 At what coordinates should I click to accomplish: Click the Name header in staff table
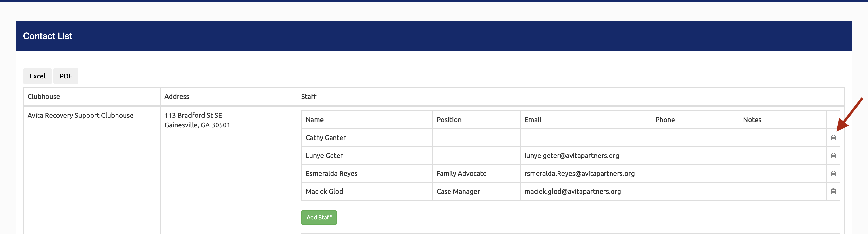pyautogui.click(x=314, y=120)
